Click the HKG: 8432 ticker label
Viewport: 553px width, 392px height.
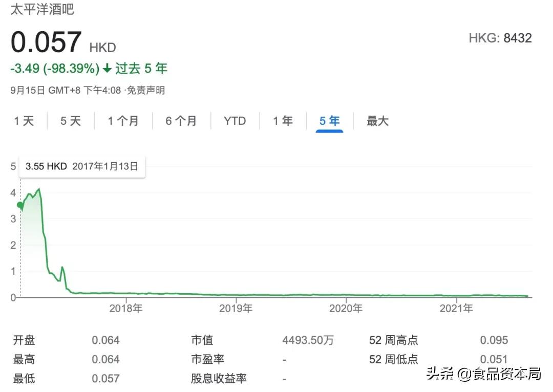(x=500, y=38)
